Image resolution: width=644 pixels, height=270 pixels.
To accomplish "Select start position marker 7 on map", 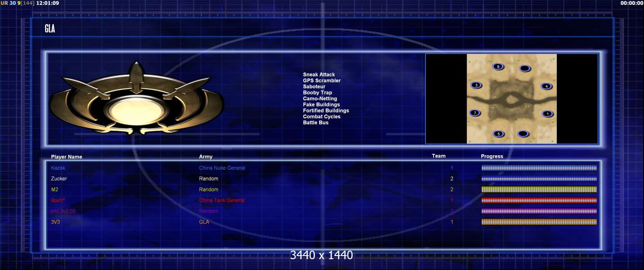I will [x=475, y=113].
